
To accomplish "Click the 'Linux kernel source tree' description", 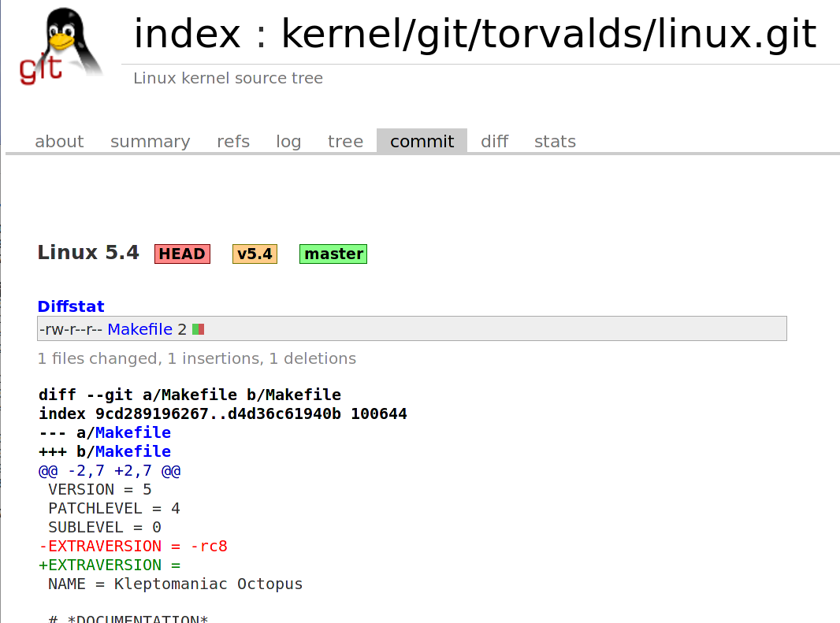I will [229, 78].
